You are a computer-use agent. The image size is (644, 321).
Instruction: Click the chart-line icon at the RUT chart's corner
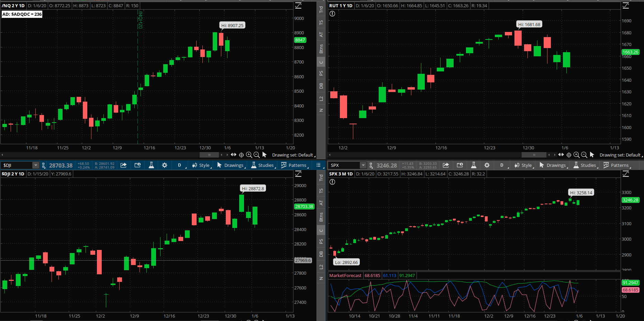626,5
